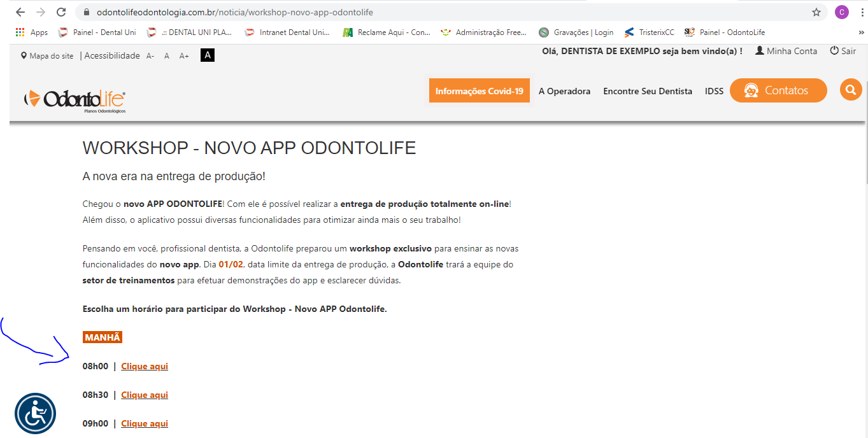Open the Painel - Dental Uni bookmark
868x438 pixels.
[97, 32]
